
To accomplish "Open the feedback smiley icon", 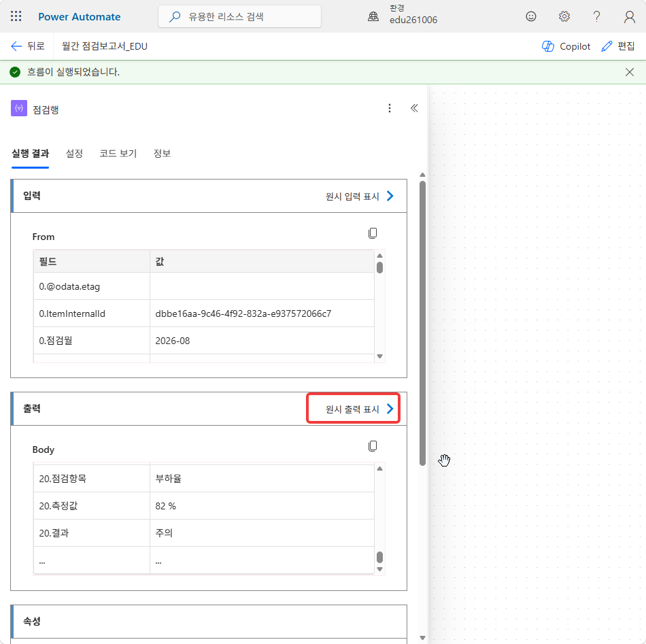I will coord(531,16).
